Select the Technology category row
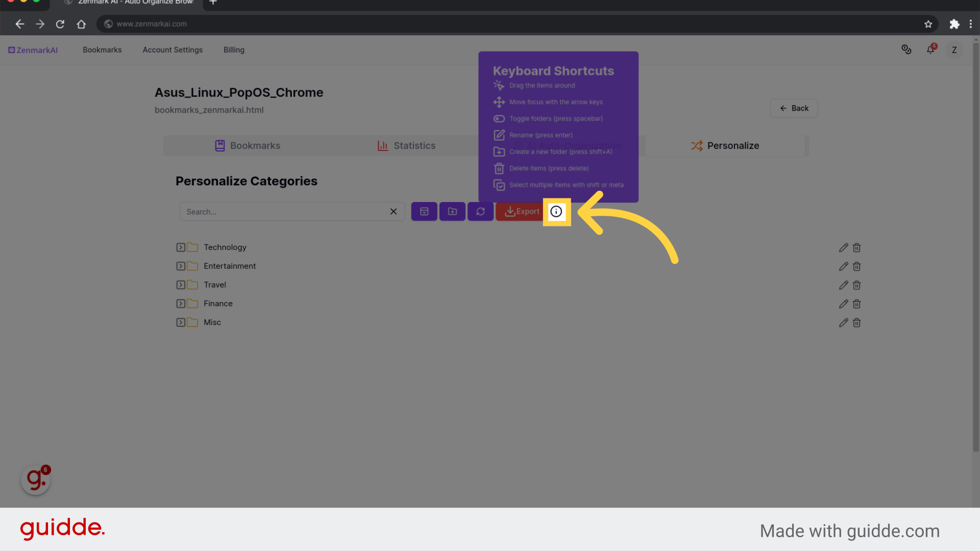The width and height of the screenshot is (980, 551). [519, 247]
